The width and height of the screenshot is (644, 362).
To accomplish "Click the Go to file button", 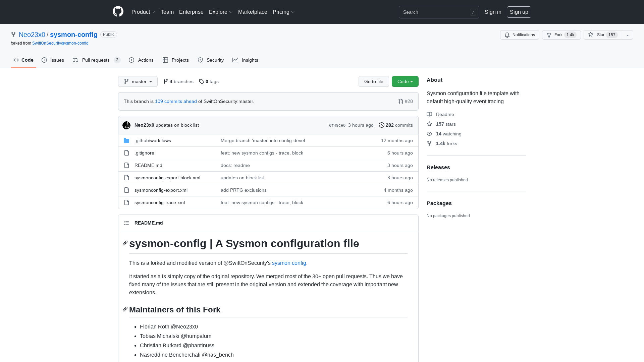I will [374, 81].
